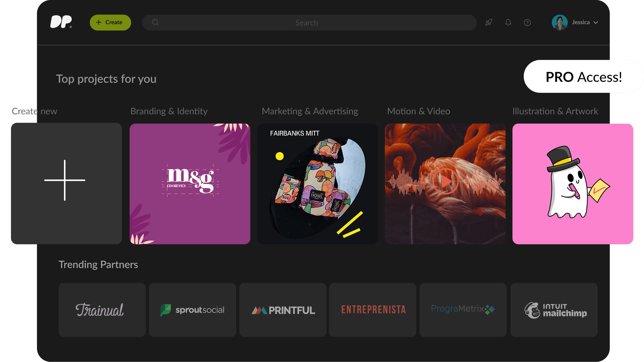Expand the Jessica account dropdown chevron
644x362 pixels.
pyautogui.click(x=596, y=23)
